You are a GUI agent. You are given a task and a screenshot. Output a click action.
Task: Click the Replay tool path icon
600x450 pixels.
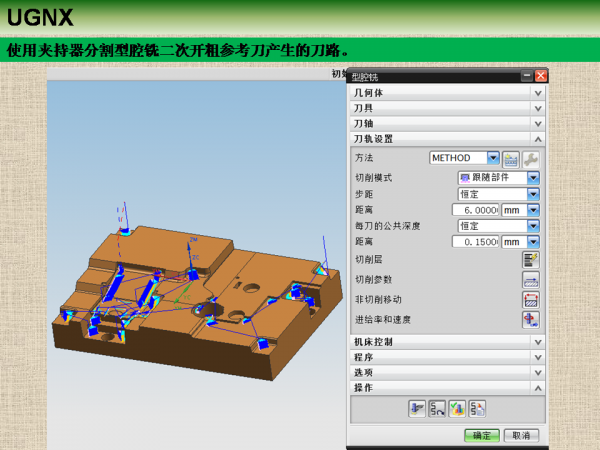tap(437, 409)
